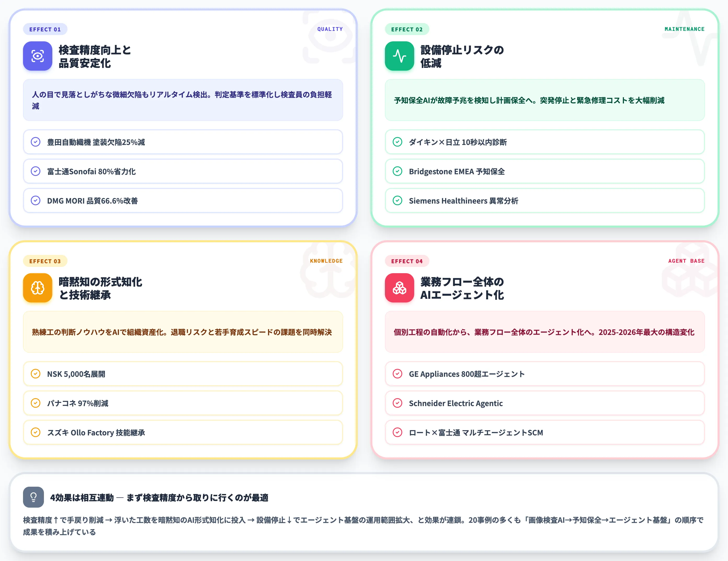Click the paragraph starting 検査精度↑で手戻り削減
Screen dimensions: 728x561
point(363,526)
